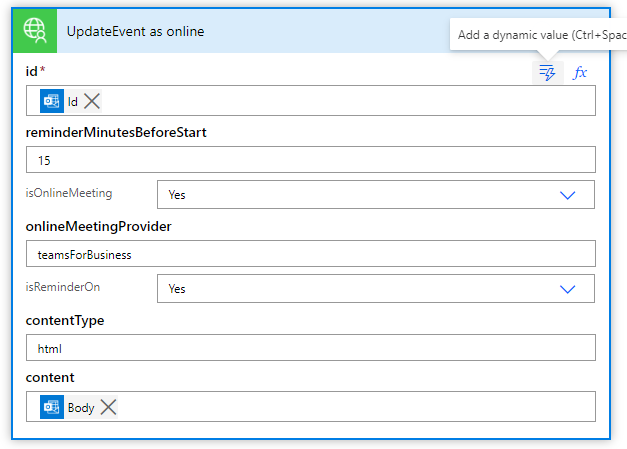627x449 pixels.
Task: Expand the isOnlineMeeting dropdown arrow
Action: pos(567,195)
